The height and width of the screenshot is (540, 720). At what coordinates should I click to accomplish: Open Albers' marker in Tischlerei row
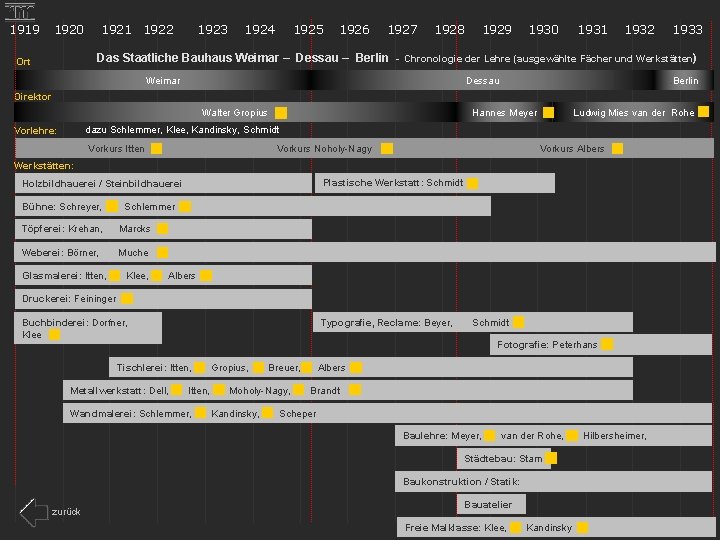click(x=356, y=367)
